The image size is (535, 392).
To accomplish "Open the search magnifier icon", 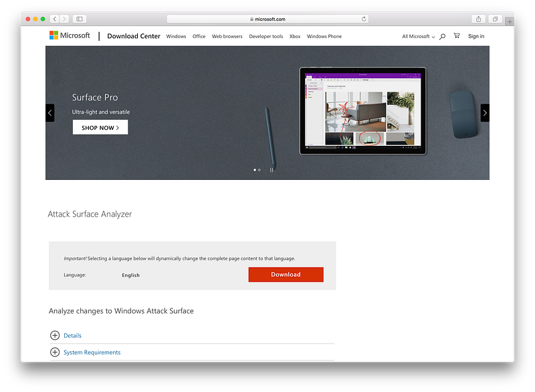I will tap(443, 36).
